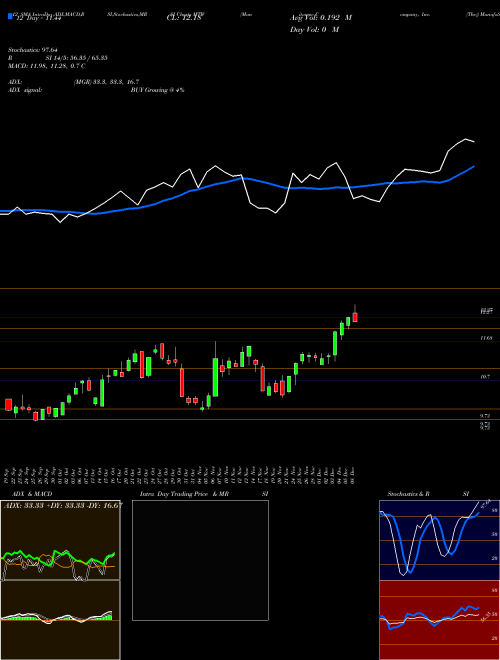The image size is (500, 660).
Task: Click the 'CL: 12.18' closing price label
Action: coord(184,18)
